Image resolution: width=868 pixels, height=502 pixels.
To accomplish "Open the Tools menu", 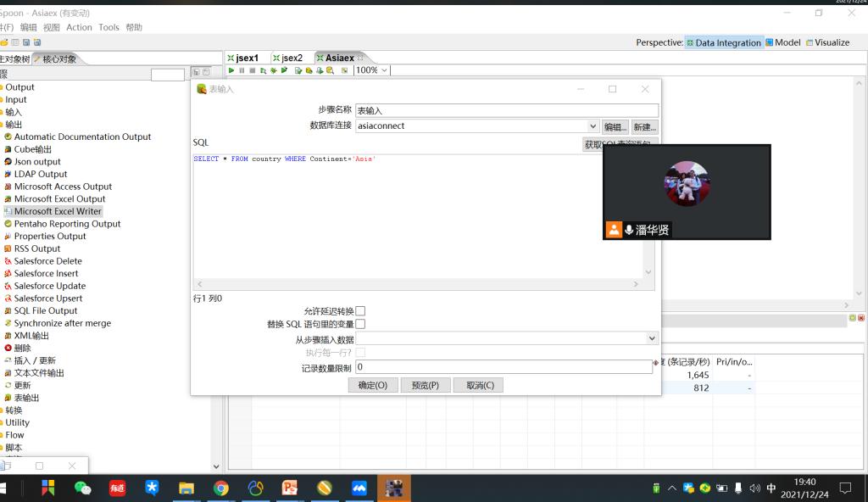I will click(x=108, y=27).
